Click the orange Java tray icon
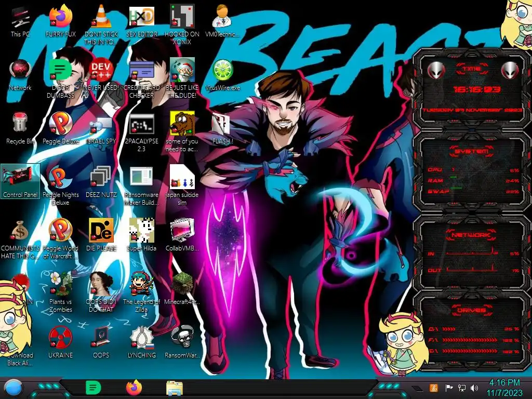 [x=434, y=388]
